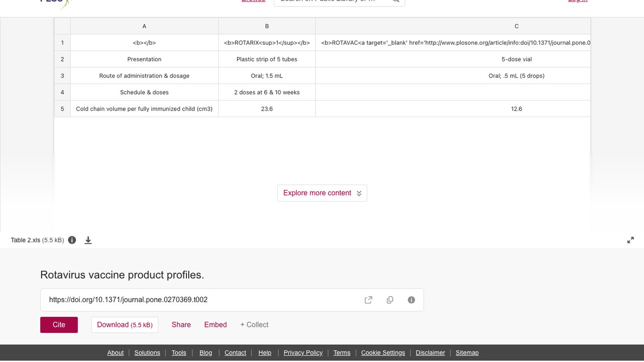Expand the table viewer to fullscreen
The image size is (644, 362).
[630, 240]
